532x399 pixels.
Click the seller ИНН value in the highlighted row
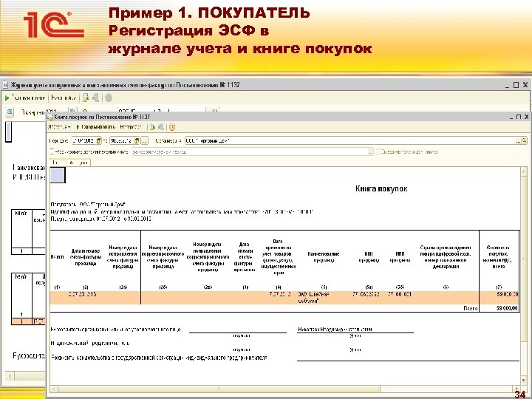coord(366,295)
